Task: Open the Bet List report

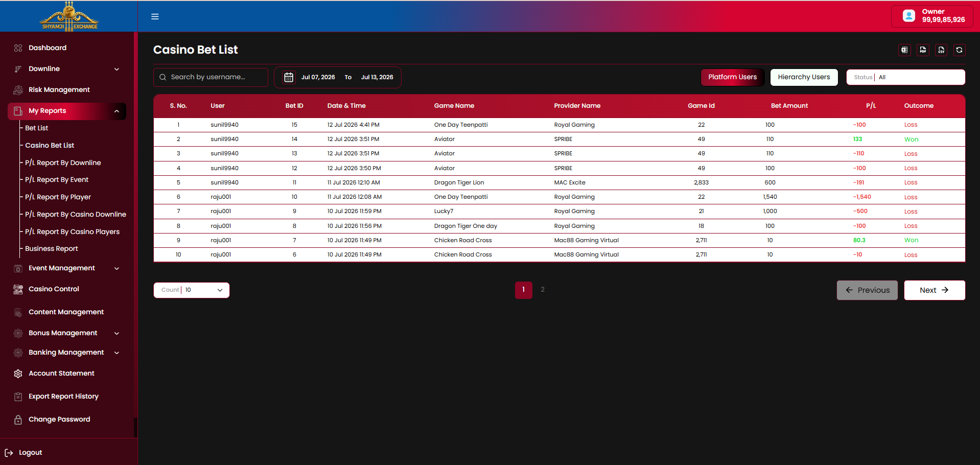Action: 37,128
